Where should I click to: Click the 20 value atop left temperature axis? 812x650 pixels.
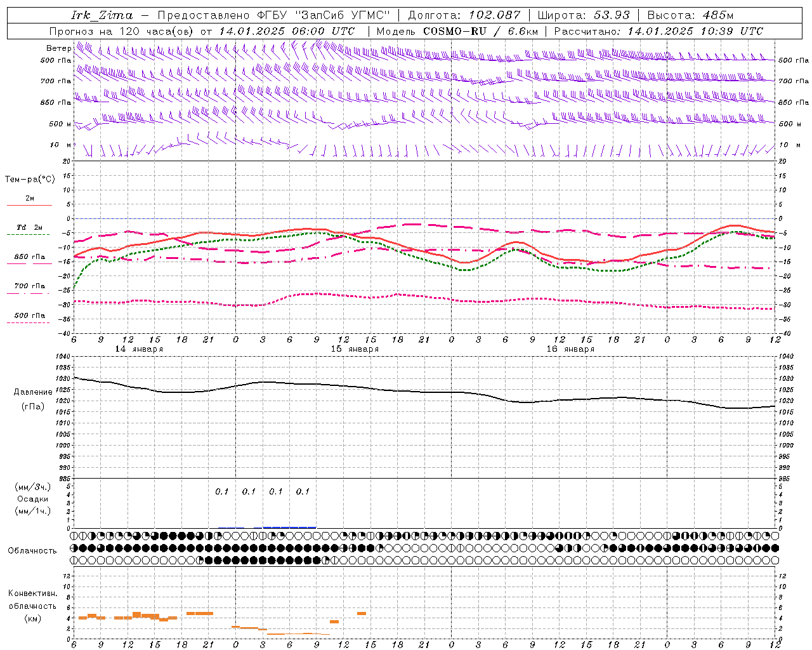coord(67,161)
